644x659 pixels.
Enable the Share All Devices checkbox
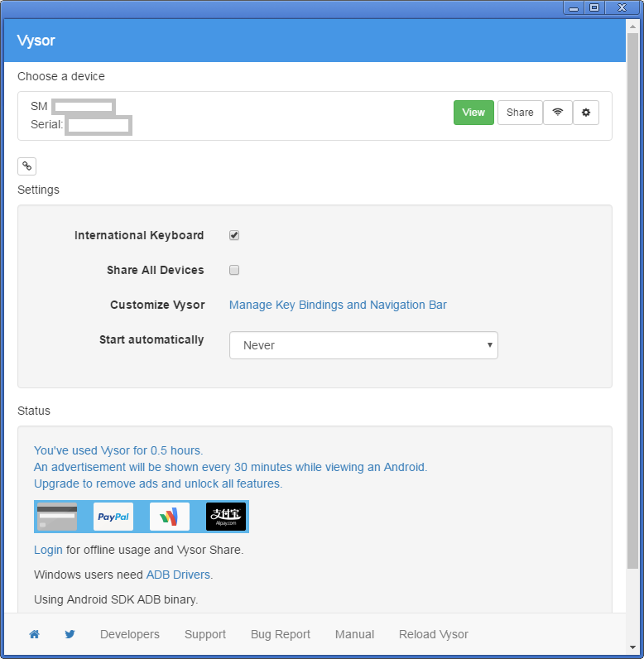pos(234,270)
